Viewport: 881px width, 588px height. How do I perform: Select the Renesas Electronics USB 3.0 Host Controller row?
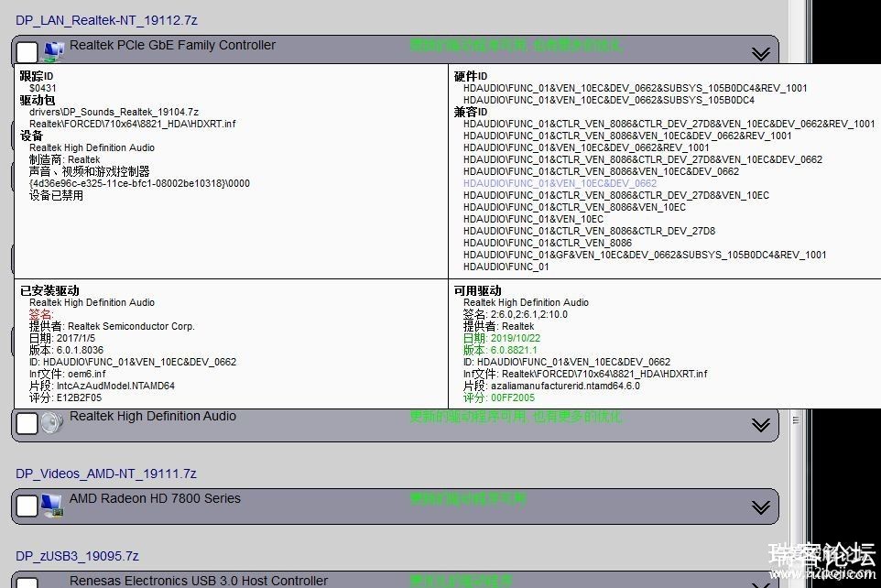pyautogui.click(x=395, y=580)
